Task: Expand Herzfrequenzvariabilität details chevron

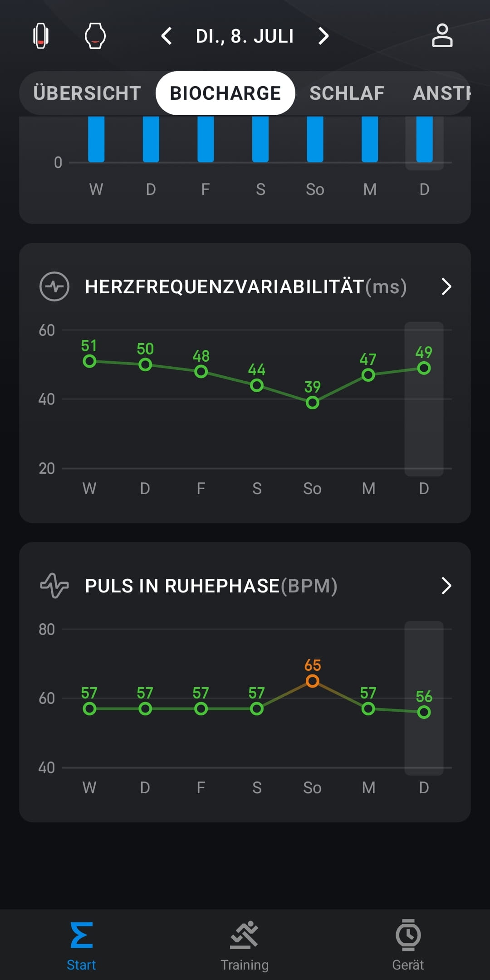Action: 446,286
